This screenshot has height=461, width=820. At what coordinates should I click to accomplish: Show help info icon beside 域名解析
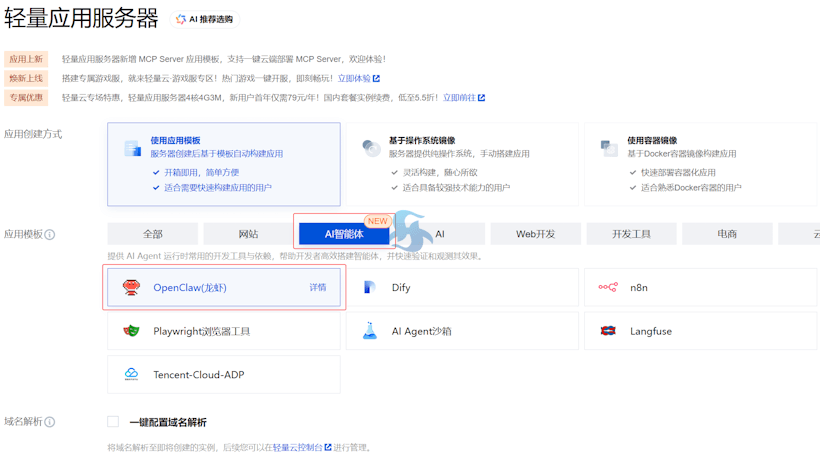point(50,422)
